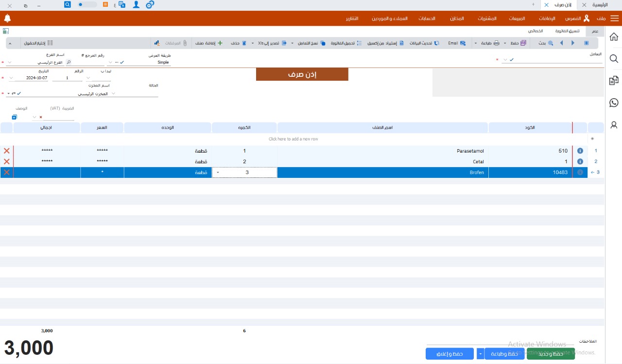Expand the نسخ التعامل dropdown arrow
Screen dimensions: 622x364
(x=292, y=43)
